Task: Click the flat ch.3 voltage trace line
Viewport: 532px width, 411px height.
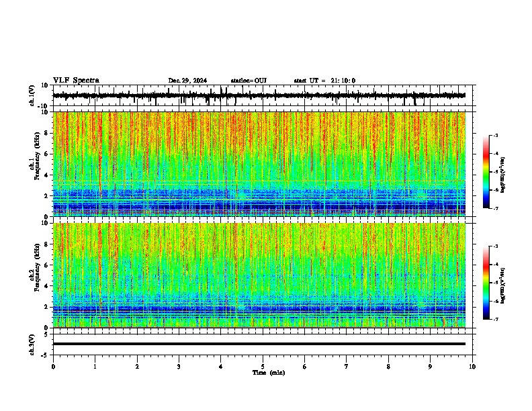Action: [259, 344]
